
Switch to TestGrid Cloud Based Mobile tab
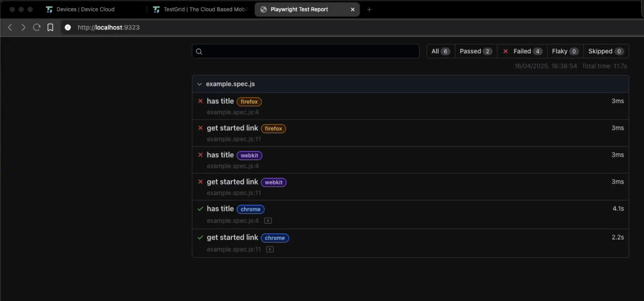200,9
